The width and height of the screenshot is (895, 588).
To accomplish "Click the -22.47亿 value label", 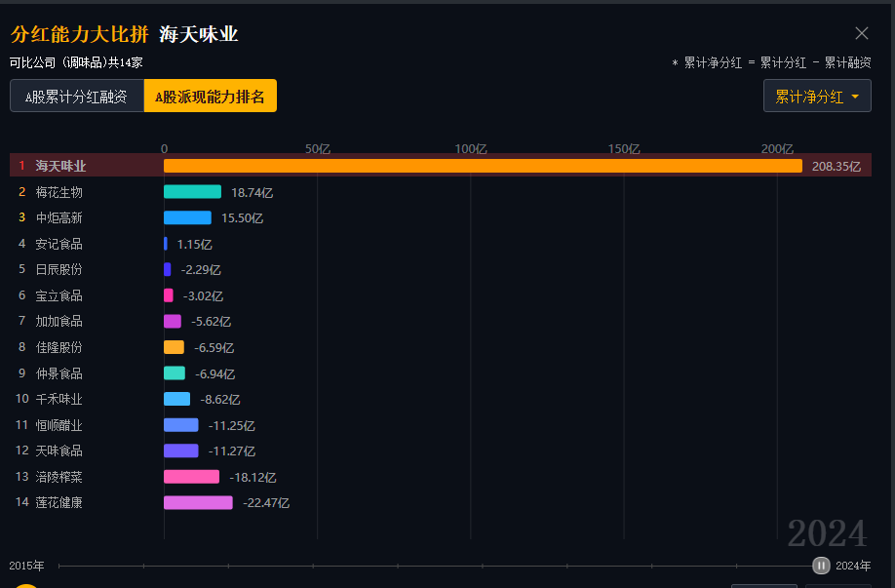I will [x=266, y=503].
